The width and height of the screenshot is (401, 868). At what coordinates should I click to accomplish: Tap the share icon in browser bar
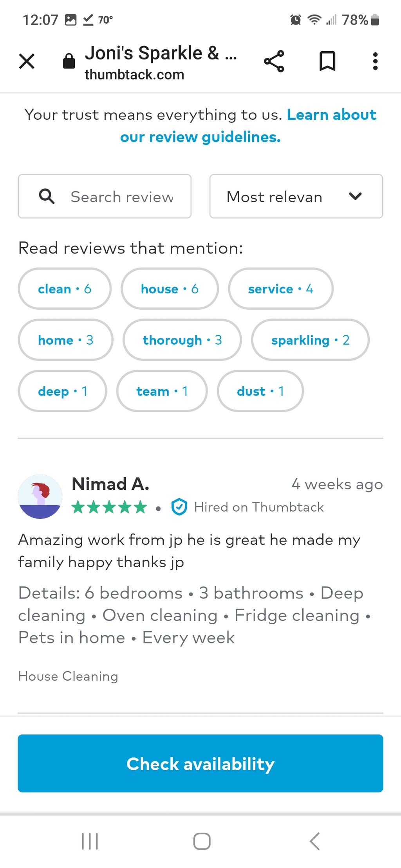coord(274,61)
